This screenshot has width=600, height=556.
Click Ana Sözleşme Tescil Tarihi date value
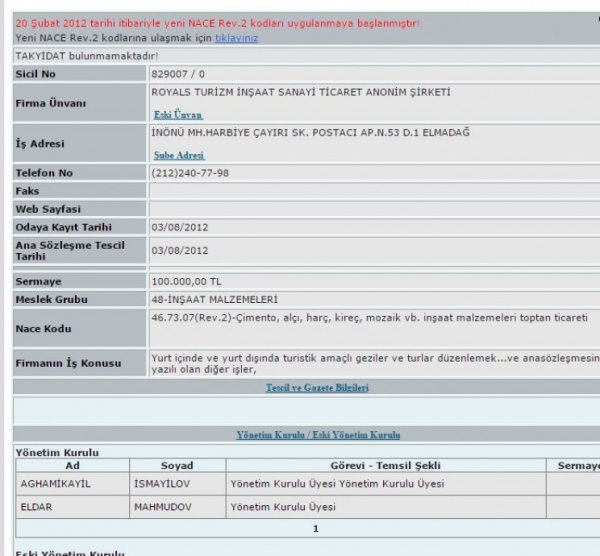(x=180, y=251)
